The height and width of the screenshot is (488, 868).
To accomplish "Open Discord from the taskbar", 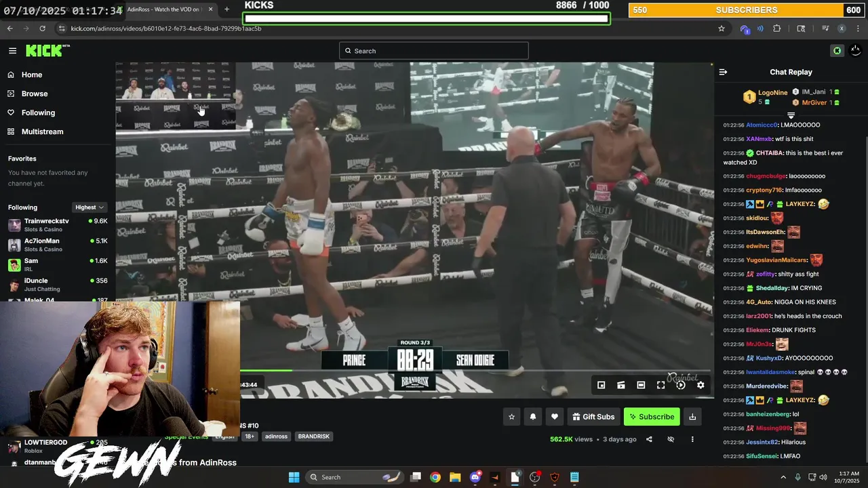I will click(475, 477).
